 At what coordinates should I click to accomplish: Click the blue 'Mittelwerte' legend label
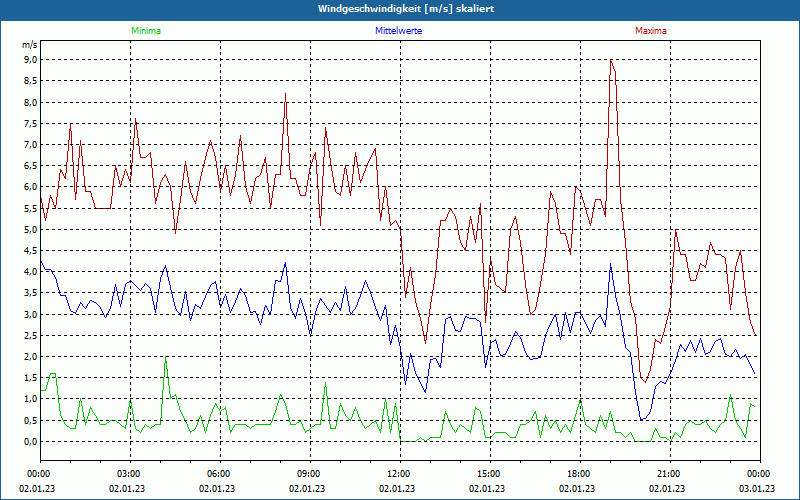coord(398,31)
